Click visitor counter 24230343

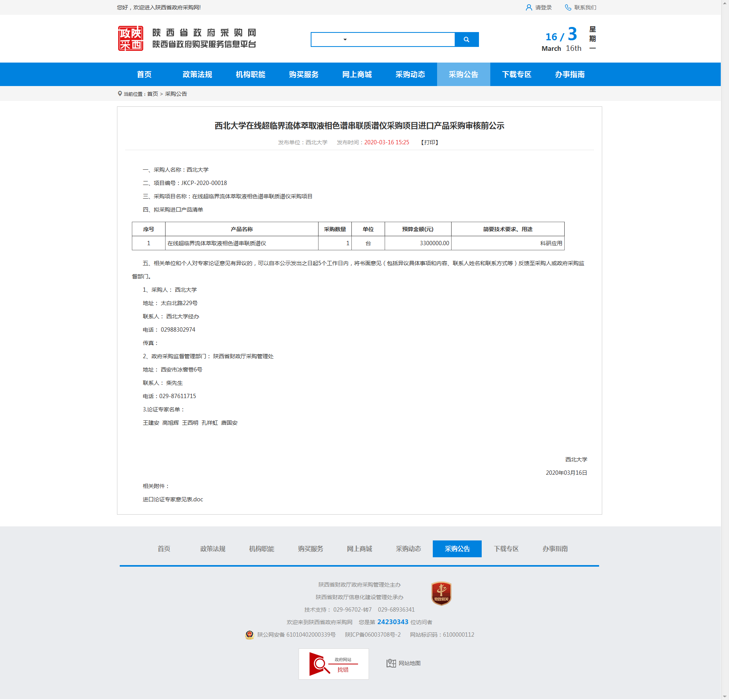pyautogui.click(x=393, y=622)
